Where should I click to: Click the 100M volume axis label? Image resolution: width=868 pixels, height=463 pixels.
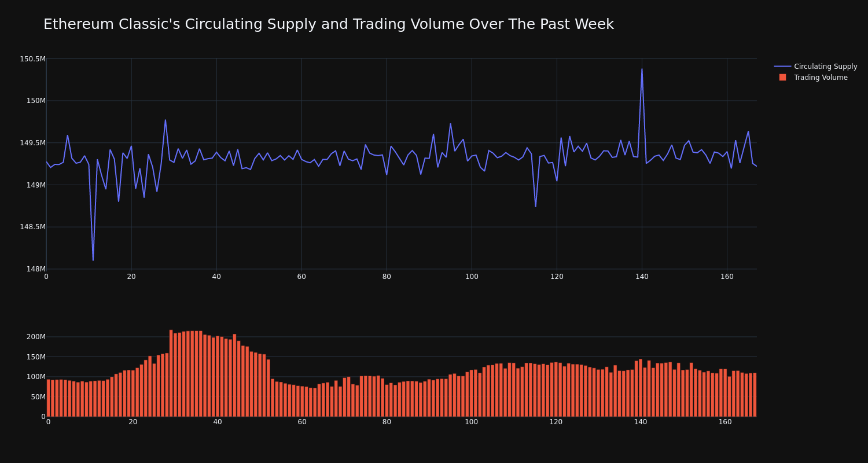[36, 377]
